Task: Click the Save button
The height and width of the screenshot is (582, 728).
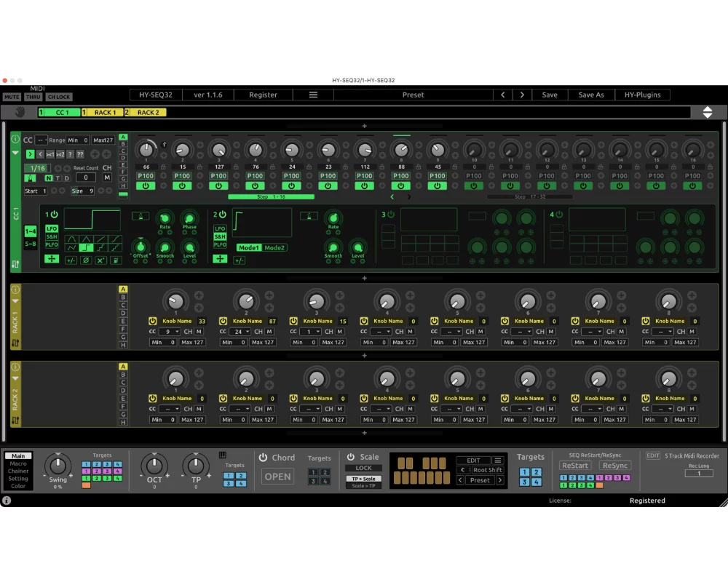Action: click(550, 95)
